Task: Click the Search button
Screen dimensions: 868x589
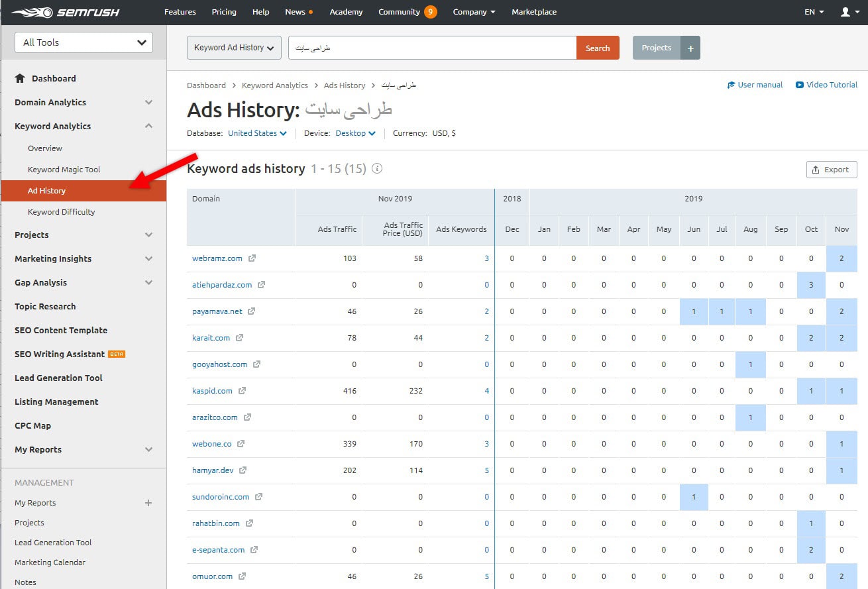Action: 598,48
